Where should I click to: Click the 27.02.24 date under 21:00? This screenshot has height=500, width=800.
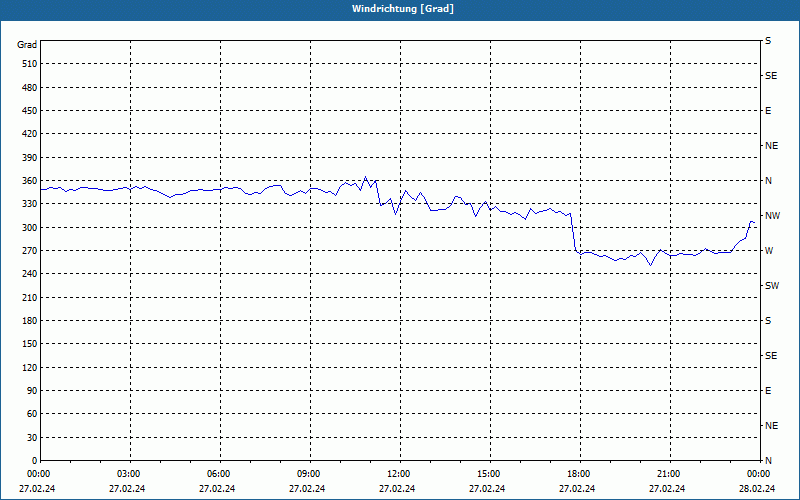tap(667, 489)
